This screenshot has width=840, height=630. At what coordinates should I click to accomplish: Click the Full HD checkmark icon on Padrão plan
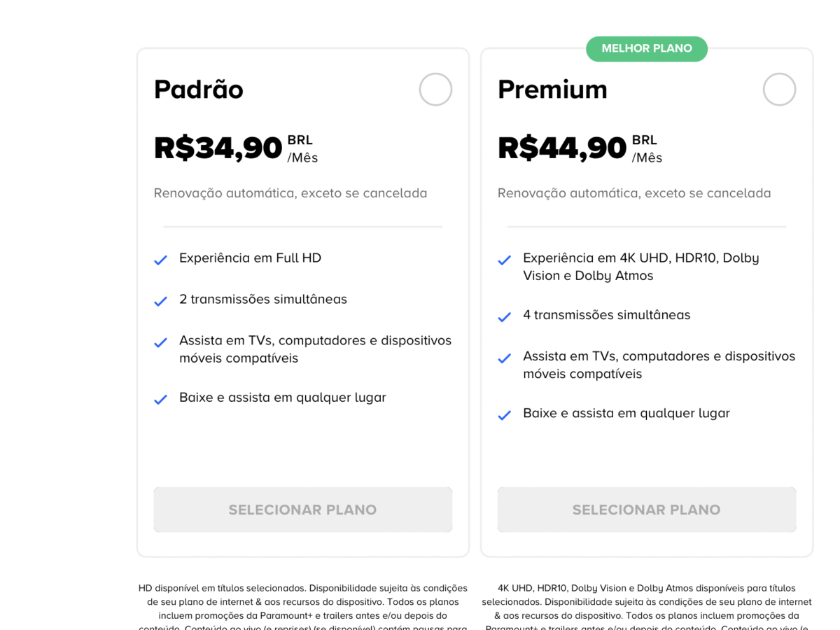coord(160,260)
